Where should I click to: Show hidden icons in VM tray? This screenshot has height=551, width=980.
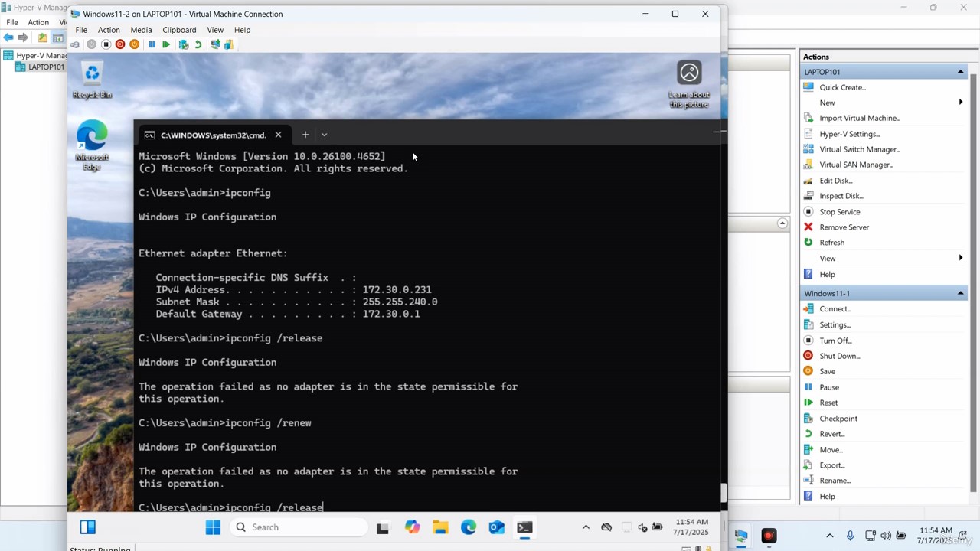586,527
